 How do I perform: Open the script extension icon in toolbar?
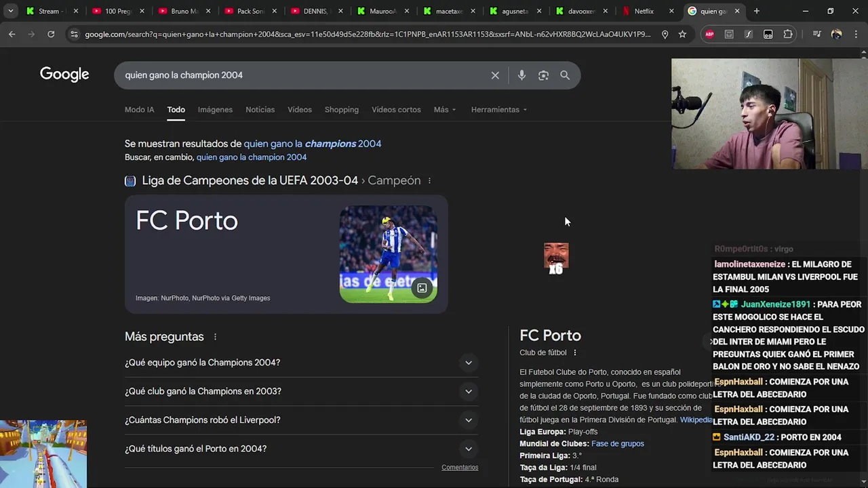pos(749,35)
